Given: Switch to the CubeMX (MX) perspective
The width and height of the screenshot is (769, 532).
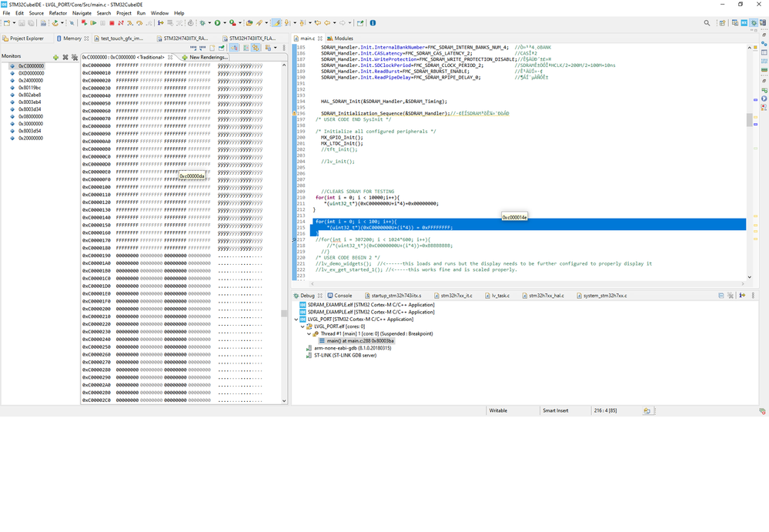Looking at the screenshot, I should click(744, 23).
